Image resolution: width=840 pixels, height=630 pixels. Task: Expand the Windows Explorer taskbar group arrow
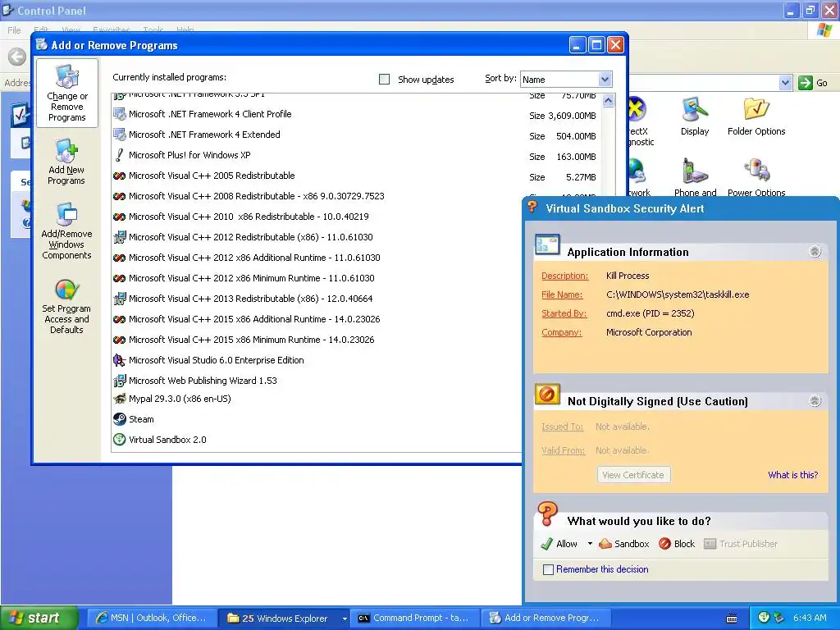click(344, 619)
